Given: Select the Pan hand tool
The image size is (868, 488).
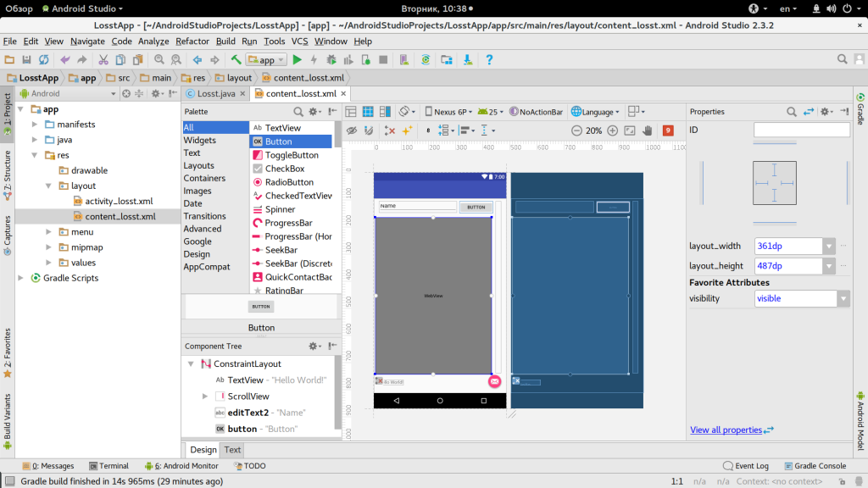Looking at the screenshot, I should click(648, 130).
